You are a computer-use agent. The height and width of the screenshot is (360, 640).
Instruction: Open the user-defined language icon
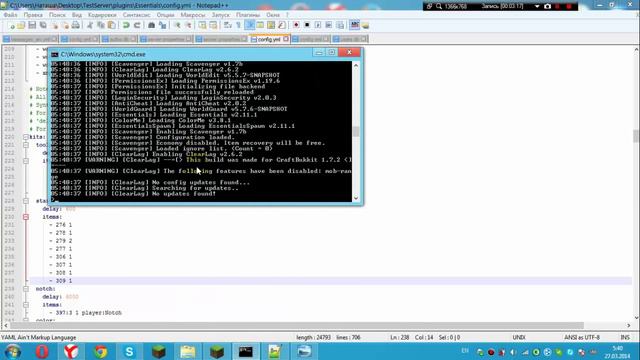(x=260, y=25)
